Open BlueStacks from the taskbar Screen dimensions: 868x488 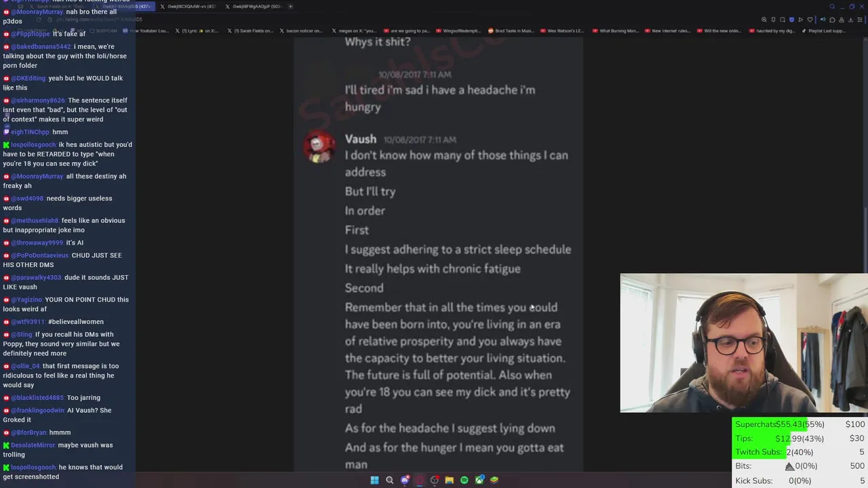point(494,480)
